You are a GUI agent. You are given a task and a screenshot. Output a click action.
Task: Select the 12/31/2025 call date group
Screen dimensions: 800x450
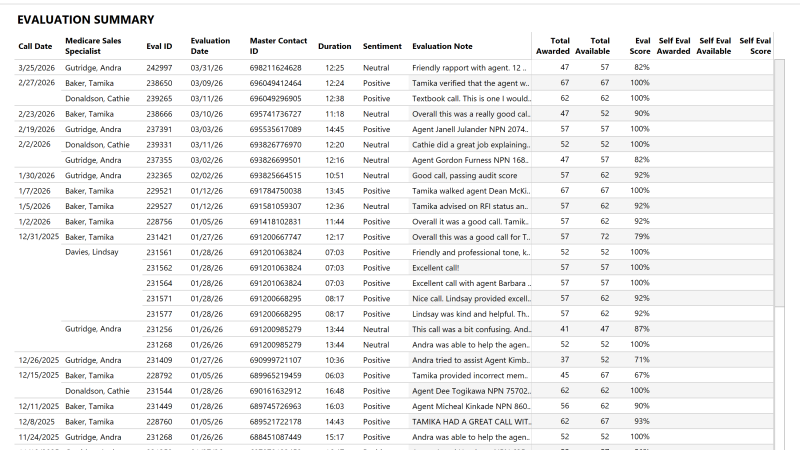38,237
